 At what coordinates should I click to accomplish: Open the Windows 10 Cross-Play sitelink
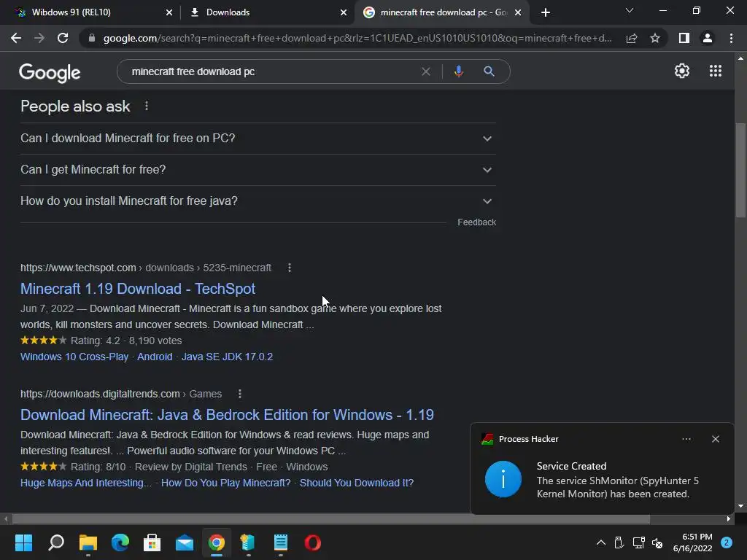74,357
